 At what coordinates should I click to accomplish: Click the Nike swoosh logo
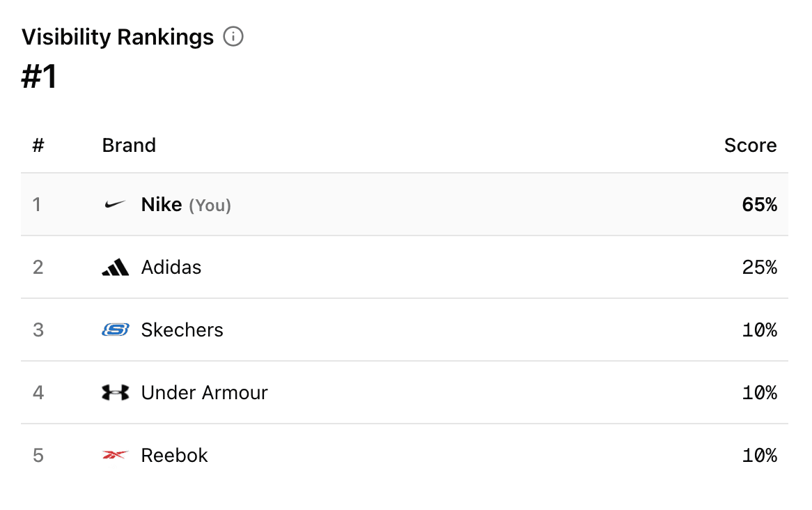115,205
